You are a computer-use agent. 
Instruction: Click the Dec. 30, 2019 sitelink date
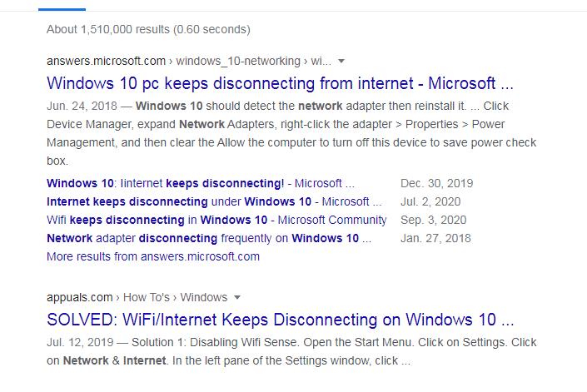[437, 183]
